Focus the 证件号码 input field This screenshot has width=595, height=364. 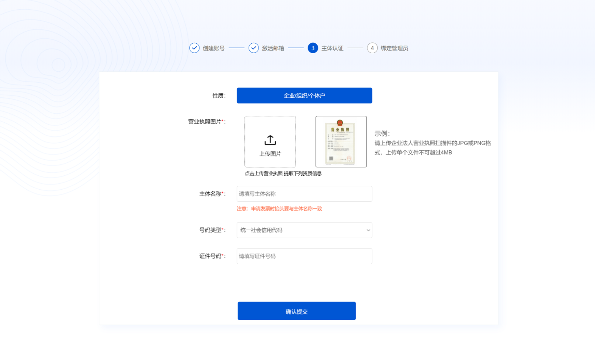pos(304,256)
